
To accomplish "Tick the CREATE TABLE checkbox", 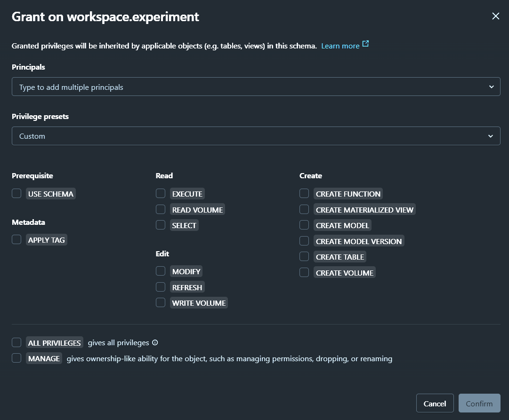I will (305, 257).
